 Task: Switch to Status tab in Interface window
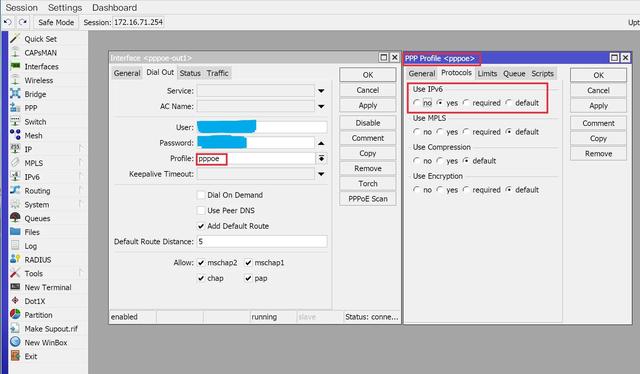click(x=190, y=73)
